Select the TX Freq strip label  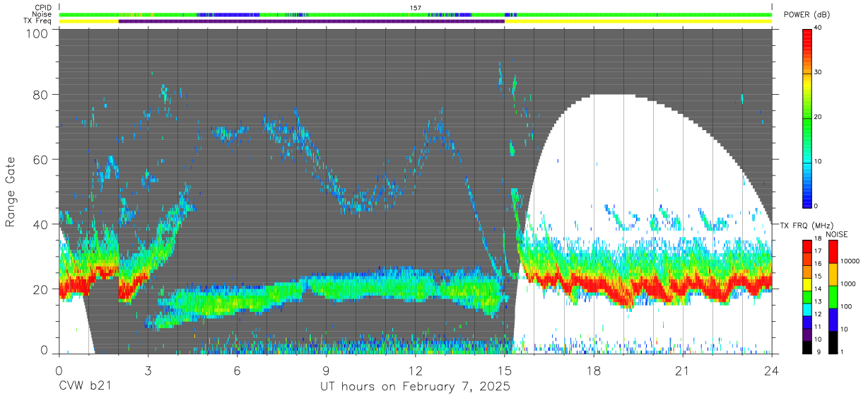click(38, 21)
